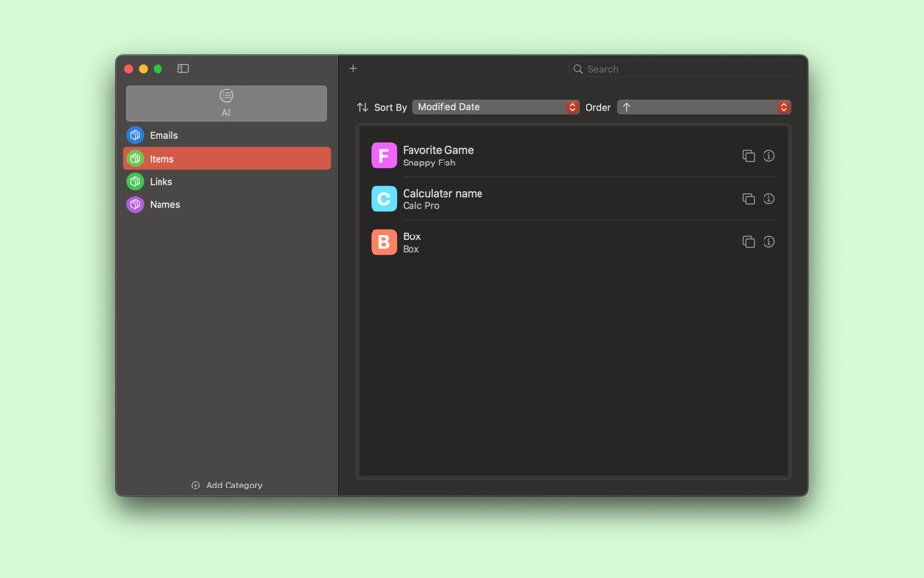Image resolution: width=924 pixels, height=578 pixels.
Task: Copy the Calculater name value
Action: [748, 199]
